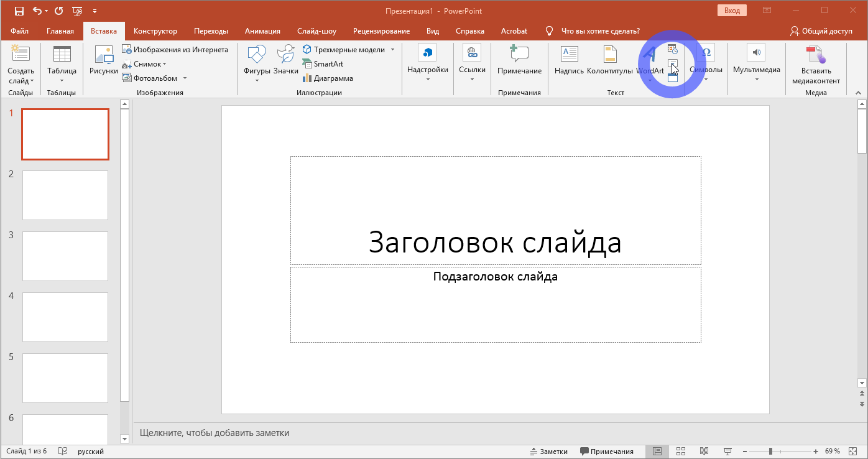Open the Надстройки add-ins menu

click(428, 63)
